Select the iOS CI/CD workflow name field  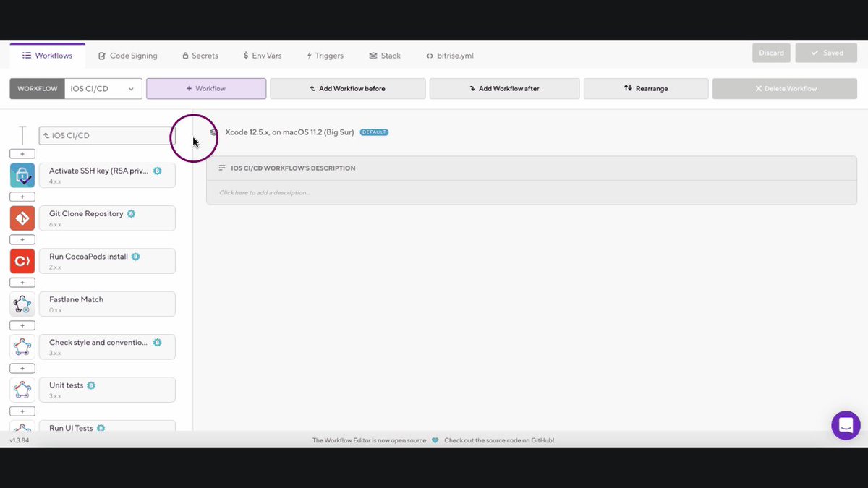pos(107,135)
